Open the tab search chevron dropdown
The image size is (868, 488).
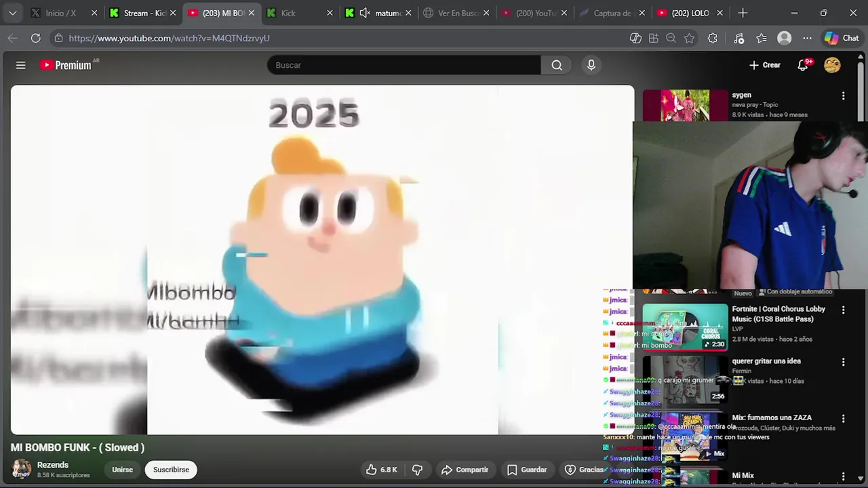(x=12, y=13)
